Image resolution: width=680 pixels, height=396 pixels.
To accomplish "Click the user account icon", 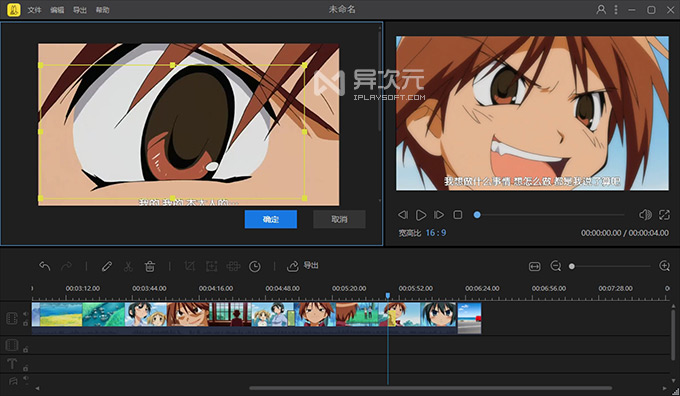I will 601,10.
